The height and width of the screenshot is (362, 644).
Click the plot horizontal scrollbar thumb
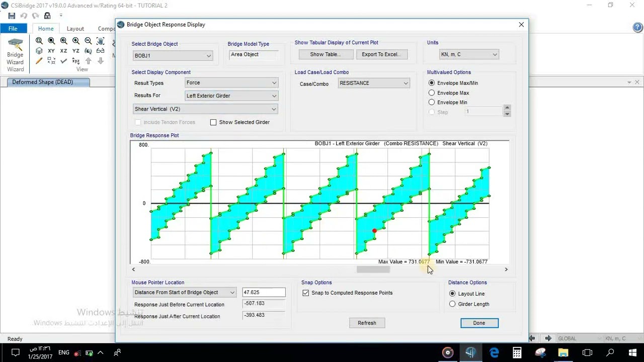coord(373,269)
